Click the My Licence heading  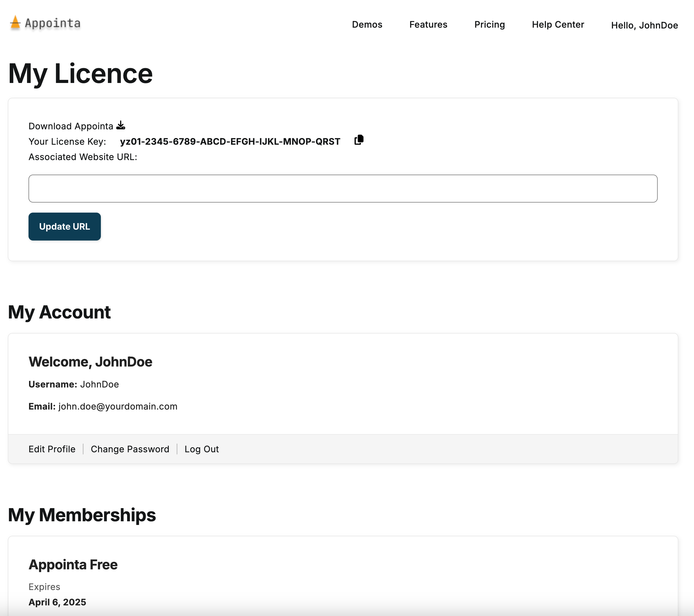click(80, 74)
